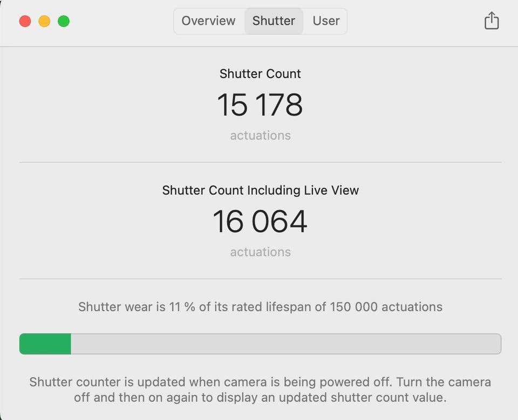The image size is (518, 420).
Task: Click the "actuations" label under 15 178
Action: point(260,135)
